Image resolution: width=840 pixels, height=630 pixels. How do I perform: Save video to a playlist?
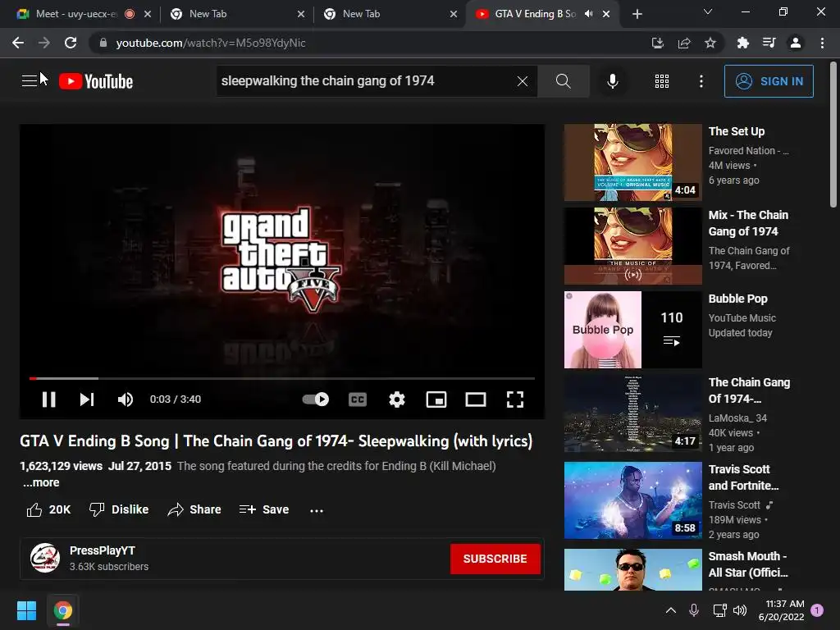point(263,509)
